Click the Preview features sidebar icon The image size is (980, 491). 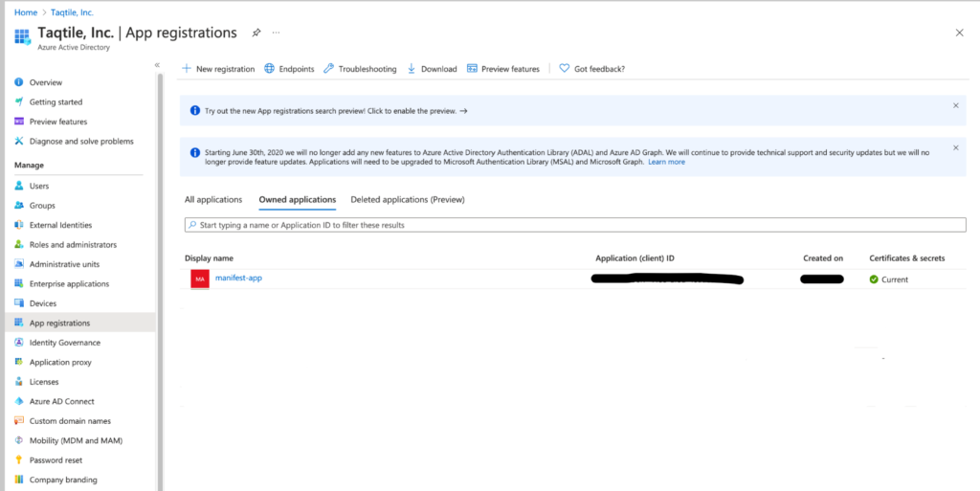coord(19,122)
